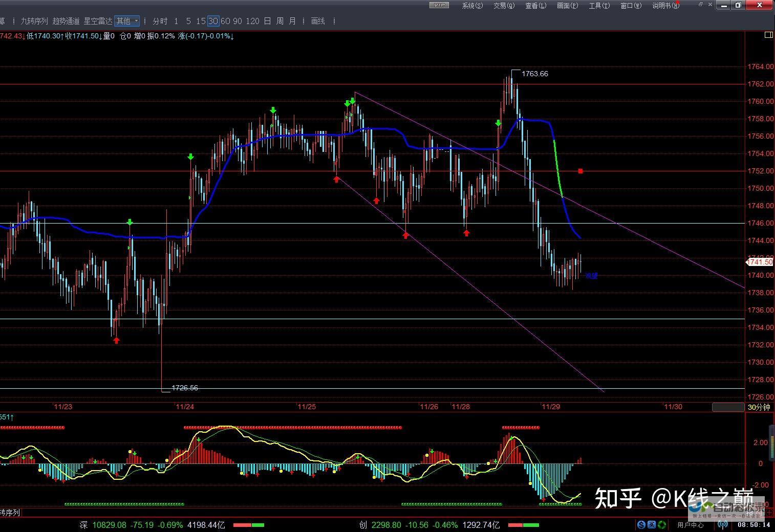
Task: Click the 1726.56 low price label
Action: click(185, 388)
